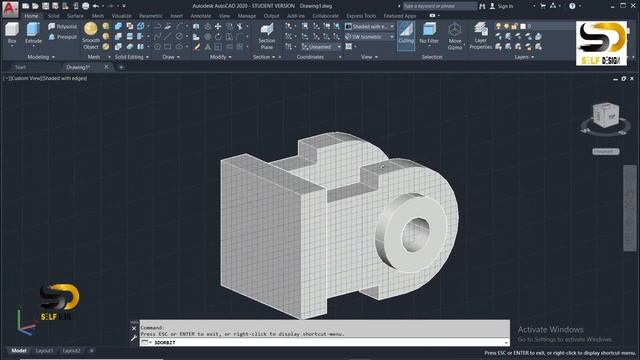The width and height of the screenshot is (640, 360).
Task: Click the New file icon in quick access
Action: [x=26, y=6]
